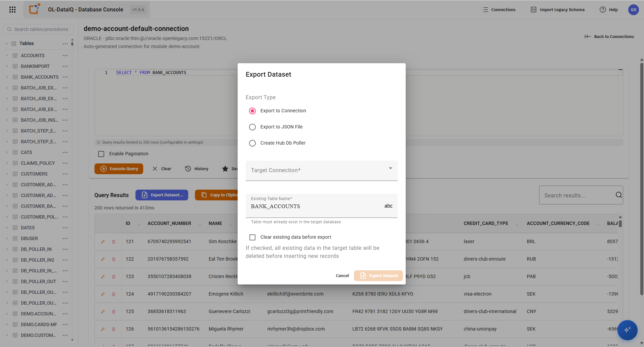
Task: Open the apps grid icon
Action: (12, 9)
